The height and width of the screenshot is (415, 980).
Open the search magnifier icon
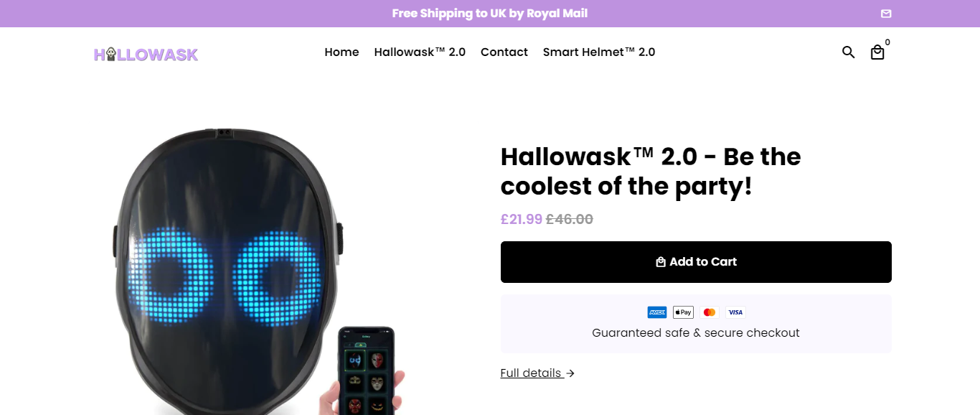pos(849,52)
